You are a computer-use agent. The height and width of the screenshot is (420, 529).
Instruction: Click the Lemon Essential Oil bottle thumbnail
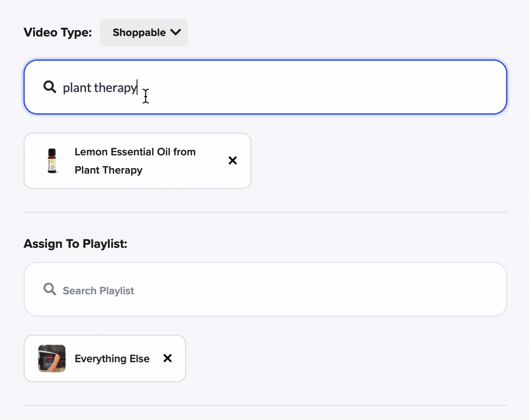(x=52, y=161)
